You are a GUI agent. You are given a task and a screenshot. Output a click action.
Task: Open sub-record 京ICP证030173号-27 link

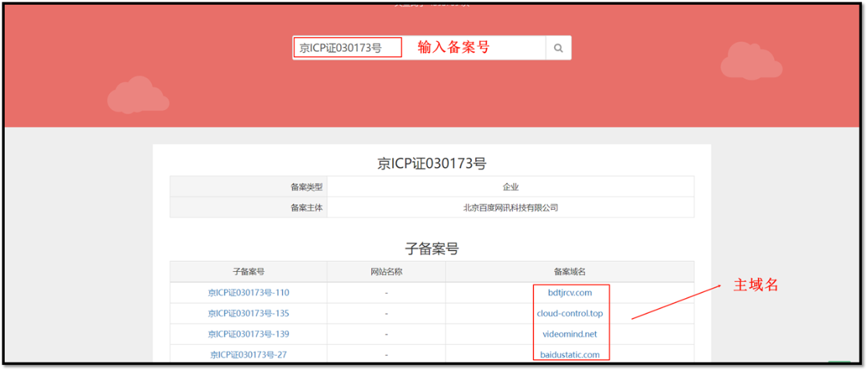[249, 355]
